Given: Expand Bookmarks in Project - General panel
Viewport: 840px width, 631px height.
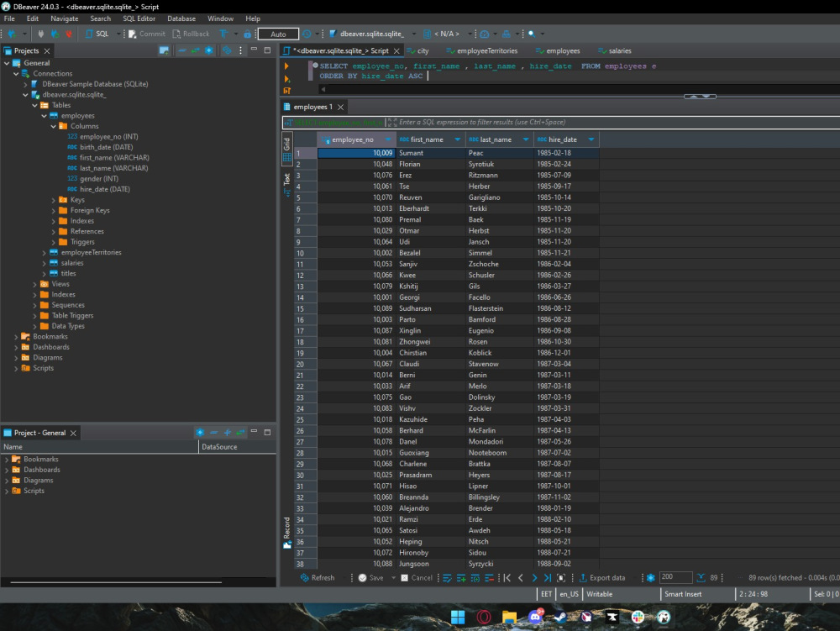Looking at the screenshot, I should (7, 460).
